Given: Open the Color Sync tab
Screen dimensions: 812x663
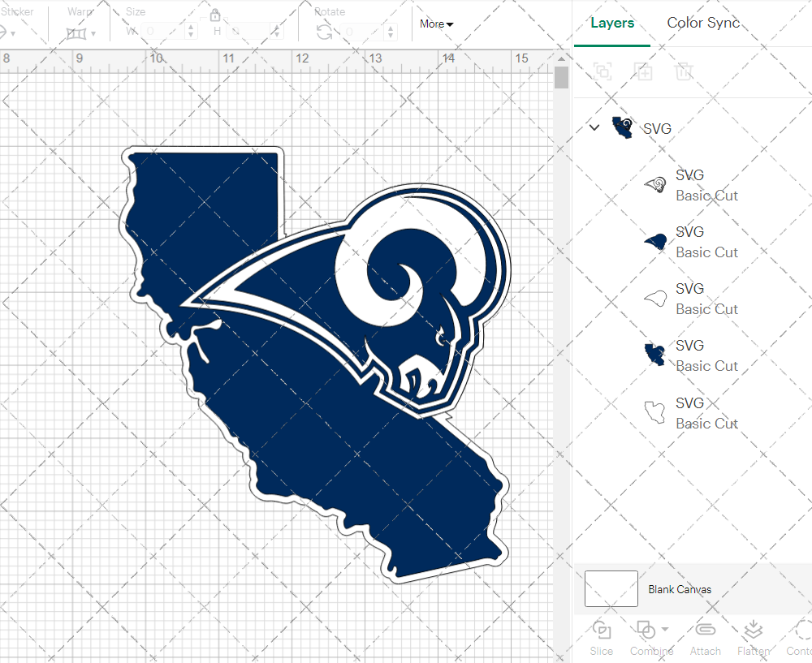Looking at the screenshot, I should tap(702, 23).
